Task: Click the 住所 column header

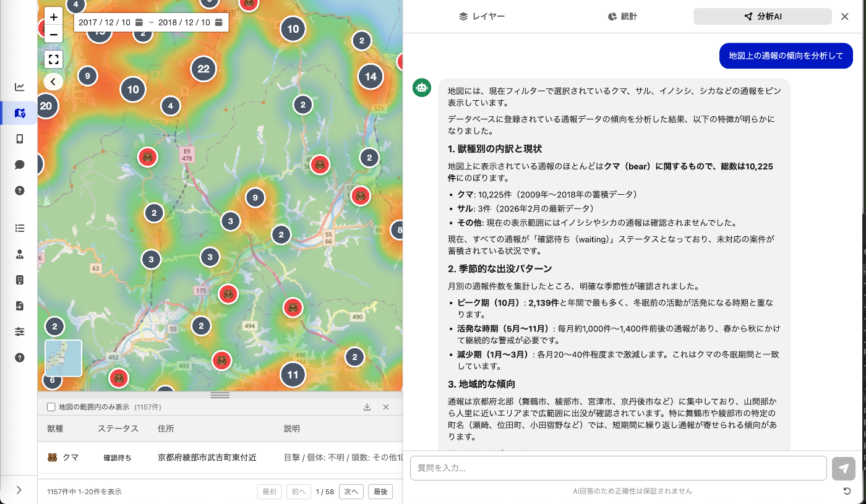Action: click(166, 429)
